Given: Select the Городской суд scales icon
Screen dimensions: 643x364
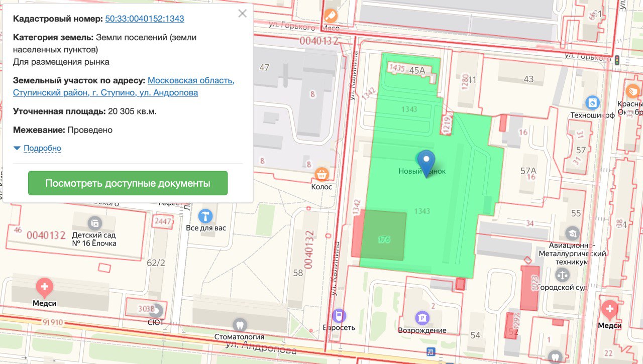Looking at the screenshot, I should click(562, 275).
